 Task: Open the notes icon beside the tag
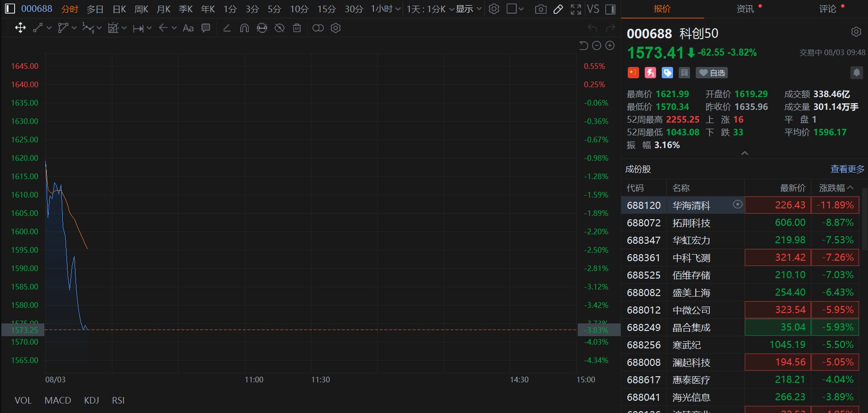click(x=684, y=73)
